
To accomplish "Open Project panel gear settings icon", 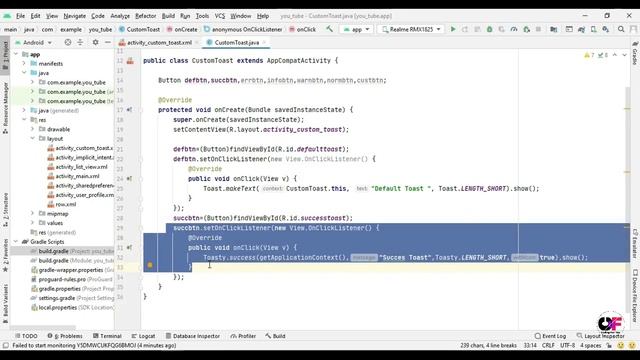I will 95,42.
